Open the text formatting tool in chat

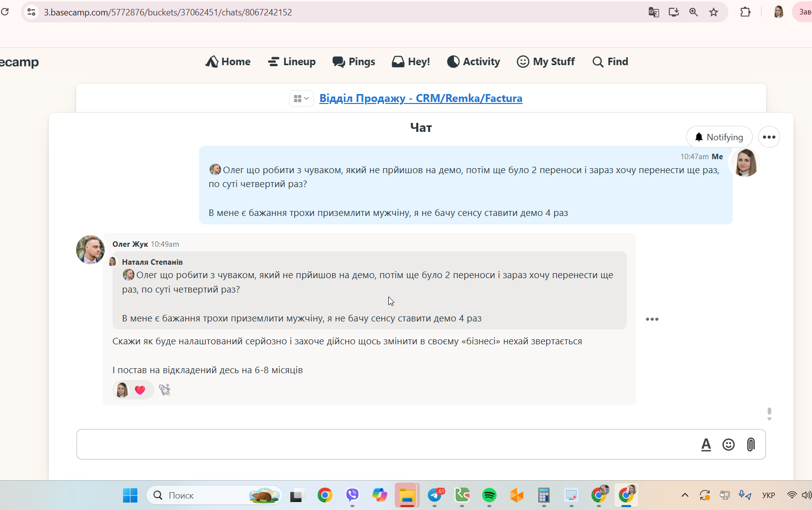pyautogui.click(x=706, y=444)
